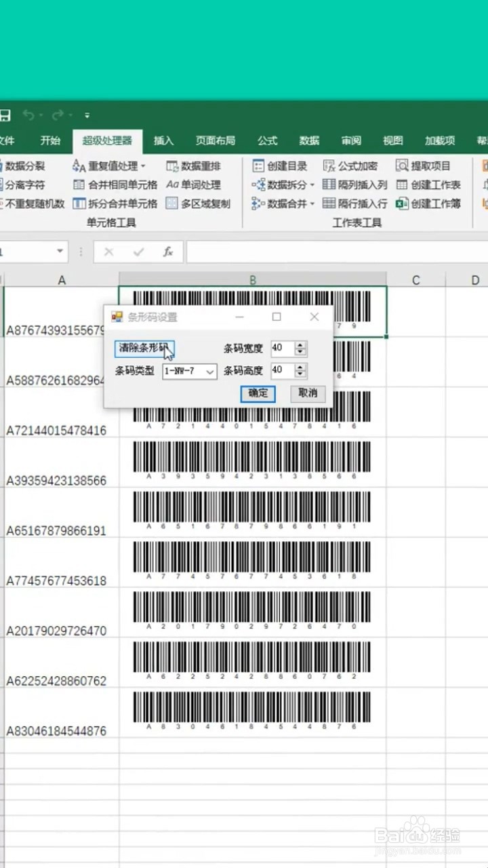Open Customize Quick Access Toolbar arrow
Screen dimensions: 488x868
click(87, 115)
